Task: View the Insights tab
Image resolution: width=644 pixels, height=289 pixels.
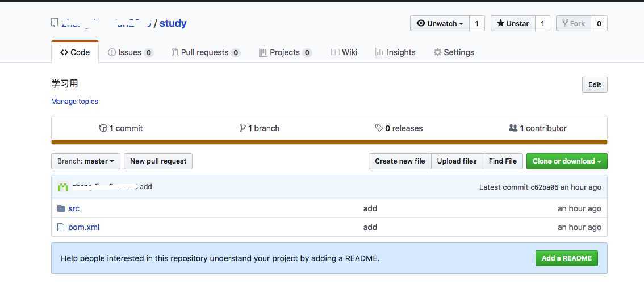Action: tap(395, 52)
